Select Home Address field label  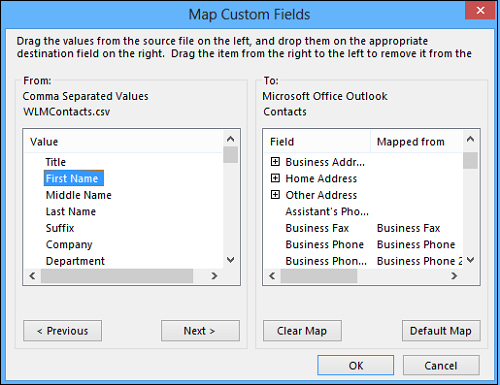321,178
